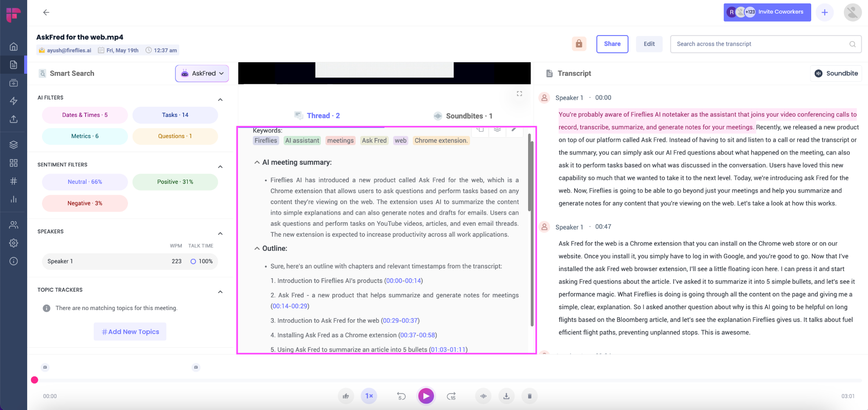The height and width of the screenshot is (410, 868).
Task: Open Analytics from the left sidebar
Action: pyautogui.click(x=14, y=199)
